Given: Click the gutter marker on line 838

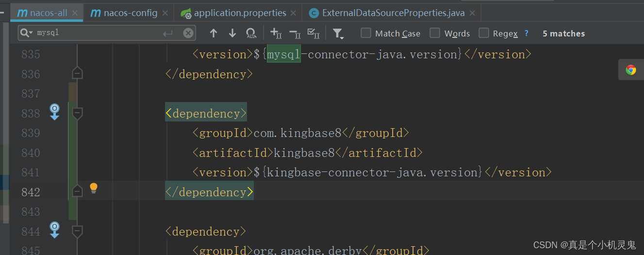Looking at the screenshot, I should tap(55, 112).
